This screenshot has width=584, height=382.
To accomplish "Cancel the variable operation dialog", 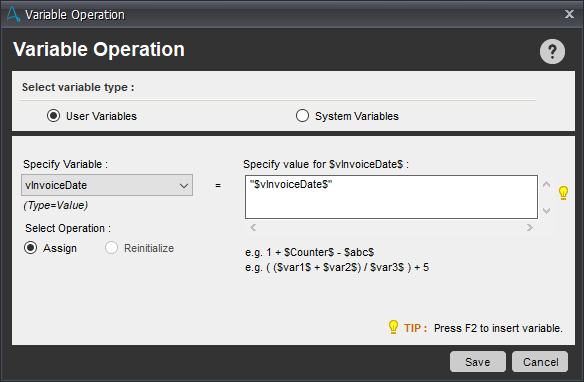I will 540,362.
